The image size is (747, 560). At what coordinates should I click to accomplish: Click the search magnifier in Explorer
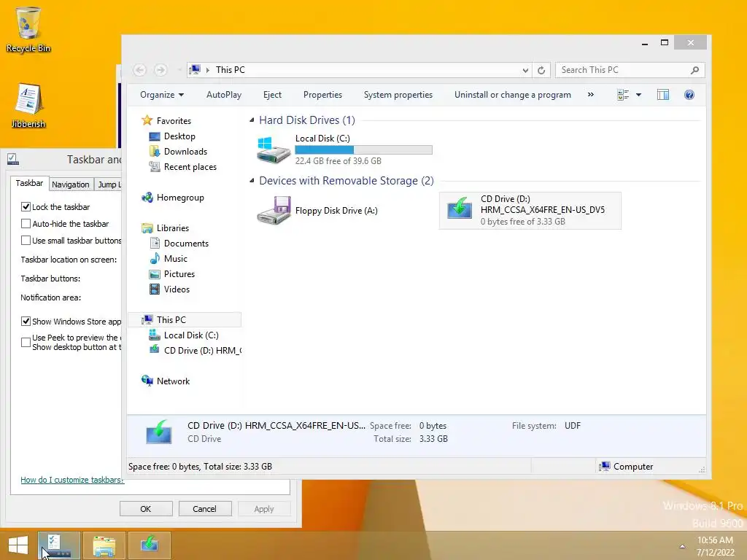[694, 70]
